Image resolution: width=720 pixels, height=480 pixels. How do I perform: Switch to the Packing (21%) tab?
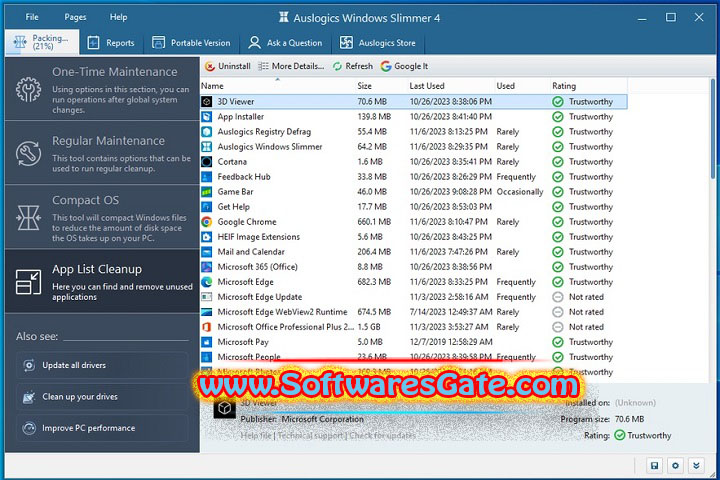42,42
